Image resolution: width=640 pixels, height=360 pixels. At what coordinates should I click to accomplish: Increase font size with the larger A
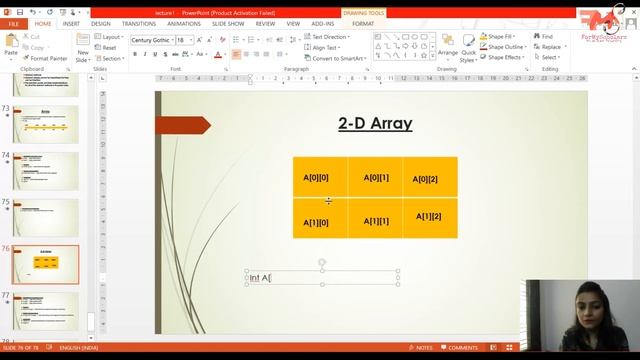pos(200,40)
